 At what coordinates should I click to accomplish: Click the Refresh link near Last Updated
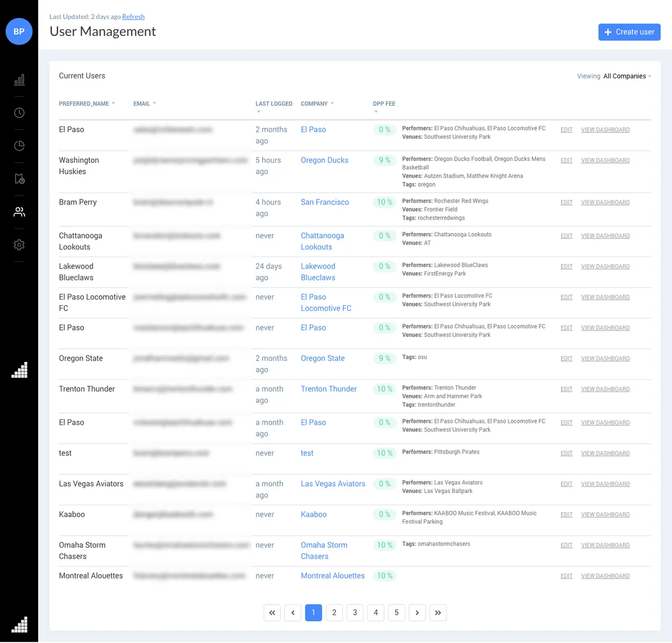[x=133, y=16]
